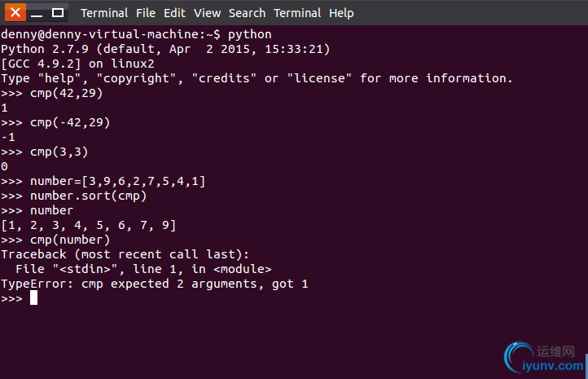The height and width of the screenshot is (379, 588).
Task: Open the File menu
Action: click(146, 13)
